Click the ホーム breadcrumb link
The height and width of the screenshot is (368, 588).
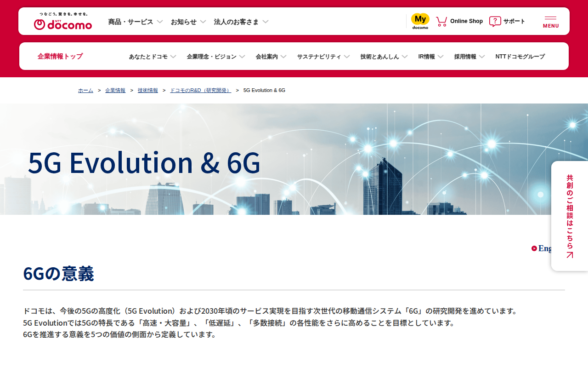click(85, 90)
